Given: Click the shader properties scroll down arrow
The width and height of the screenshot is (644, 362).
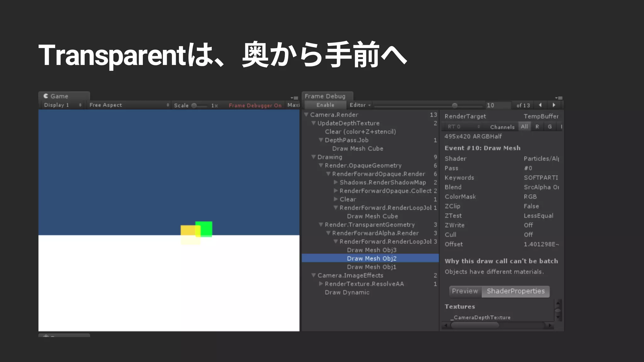Looking at the screenshot, I should pos(558,317).
